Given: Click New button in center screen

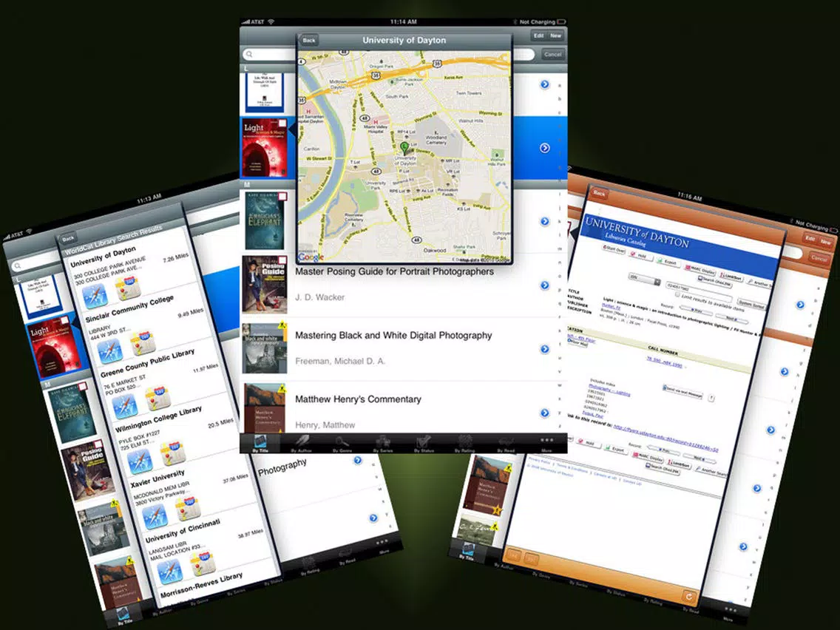Looking at the screenshot, I should (x=555, y=36).
